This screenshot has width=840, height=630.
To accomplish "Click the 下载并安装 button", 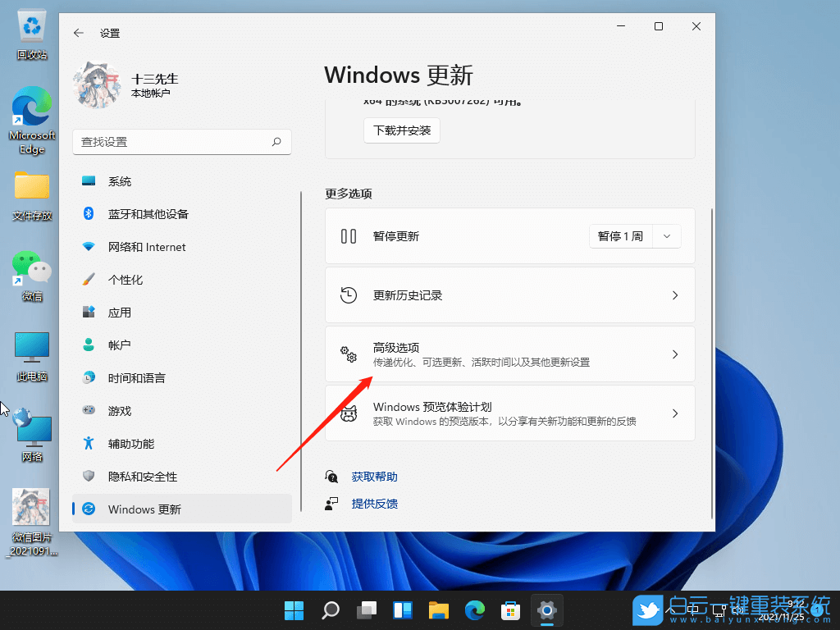I will click(401, 130).
